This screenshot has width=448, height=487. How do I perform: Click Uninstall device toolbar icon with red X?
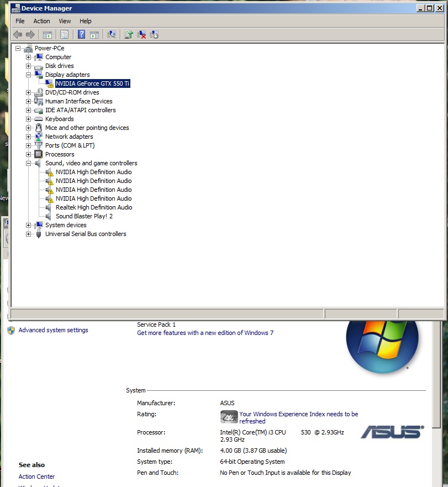coord(141,34)
